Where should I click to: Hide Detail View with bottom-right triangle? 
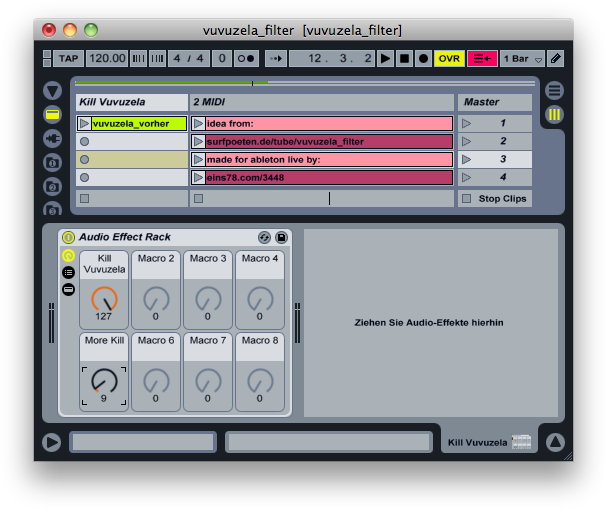[x=555, y=442]
